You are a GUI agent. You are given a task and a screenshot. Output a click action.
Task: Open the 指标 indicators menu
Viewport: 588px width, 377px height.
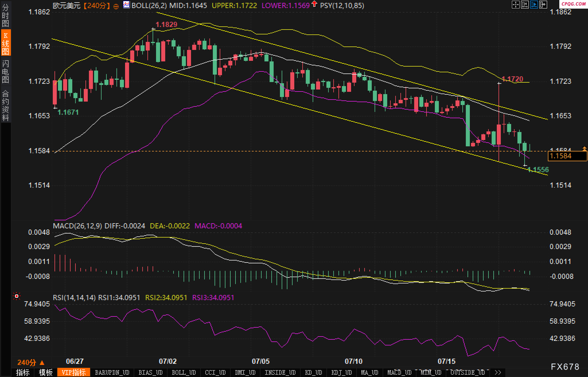coord(23,372)
